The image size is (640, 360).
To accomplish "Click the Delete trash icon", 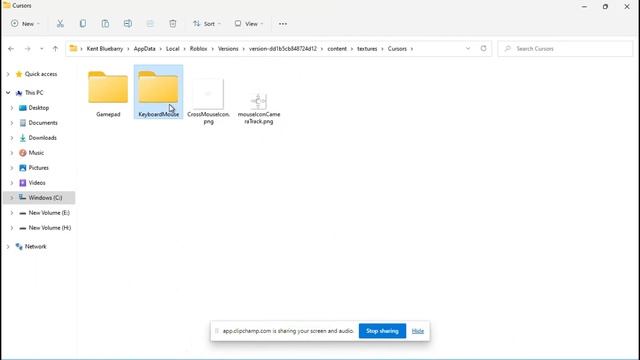I will tap(173, 24).
